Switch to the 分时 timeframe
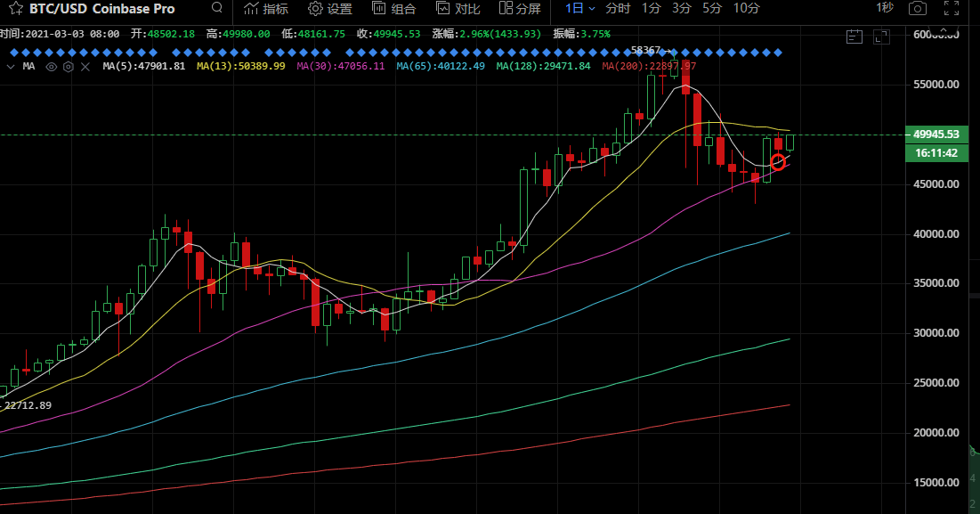Screen dimensions: 980x514 pyautogui.click(x=618, y=9)
